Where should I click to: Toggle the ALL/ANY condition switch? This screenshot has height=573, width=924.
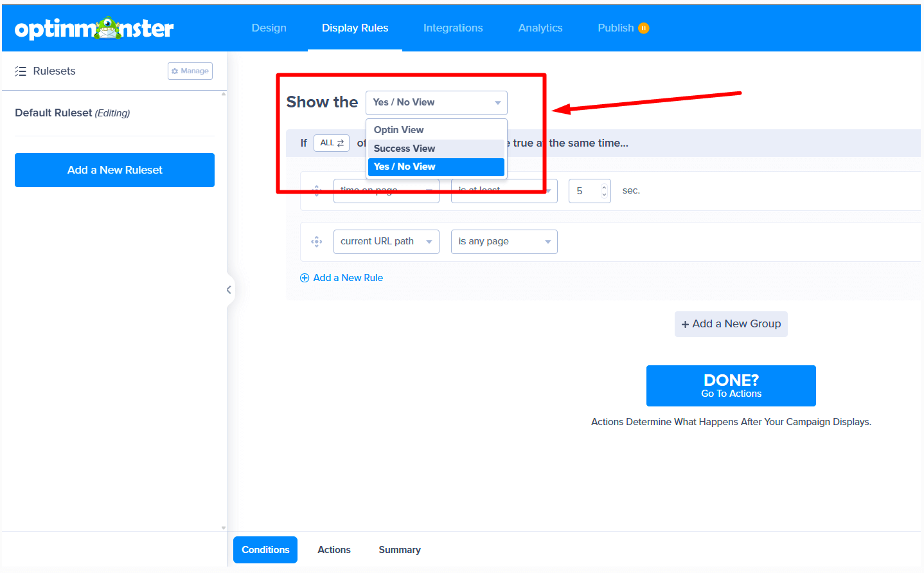[x=332, y=143]
